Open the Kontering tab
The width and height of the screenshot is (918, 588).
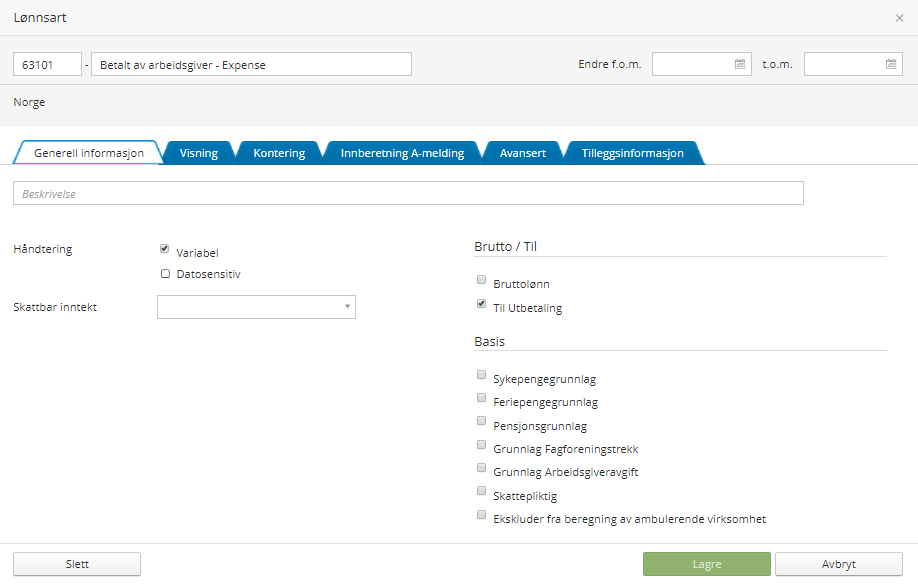tap(279, 153)
